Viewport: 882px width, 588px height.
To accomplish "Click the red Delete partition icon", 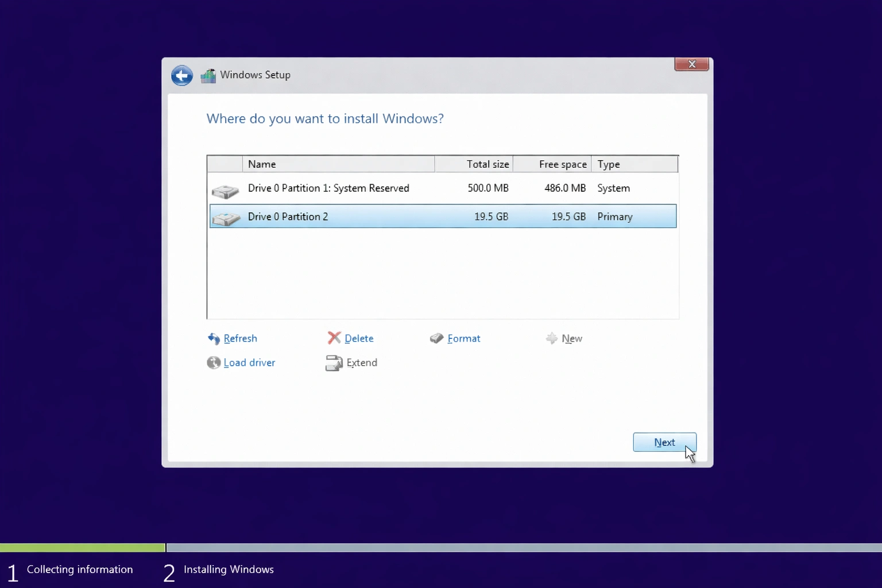I will coord(334,338).
